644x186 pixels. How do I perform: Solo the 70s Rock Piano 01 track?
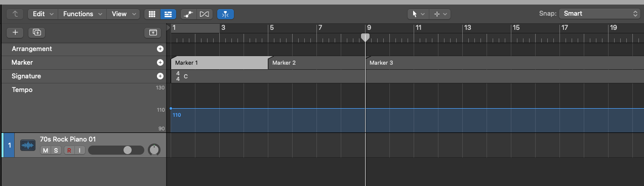56,150
